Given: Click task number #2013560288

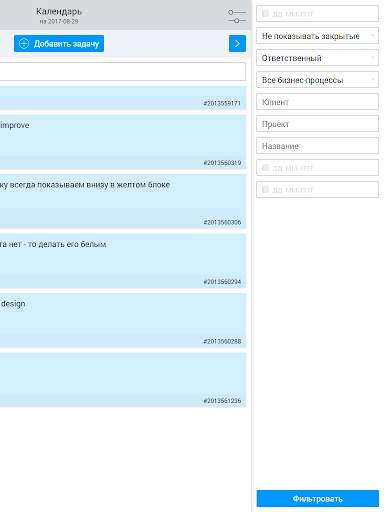Looking at the screenshot, I should pyautogui.click(x=222, y=341).
